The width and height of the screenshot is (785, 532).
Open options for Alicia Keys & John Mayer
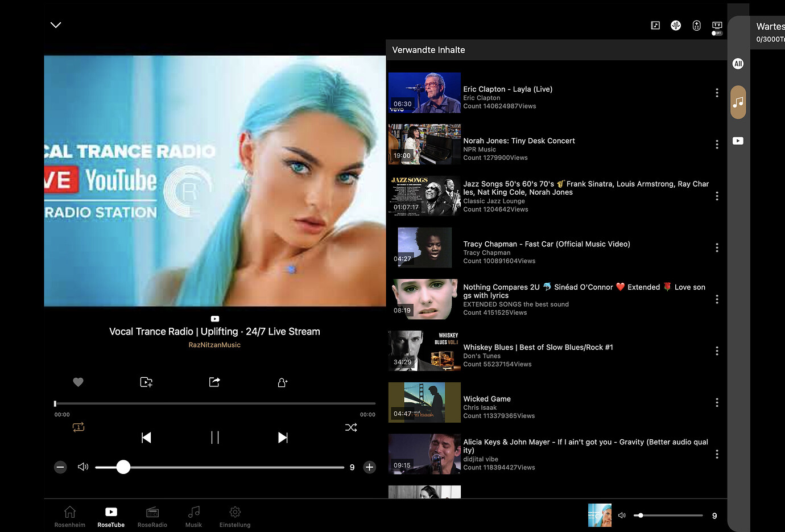717,454
